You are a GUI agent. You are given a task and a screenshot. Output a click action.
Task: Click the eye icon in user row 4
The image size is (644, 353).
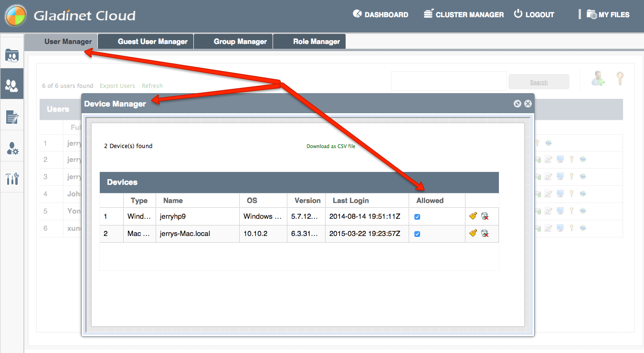583,194
